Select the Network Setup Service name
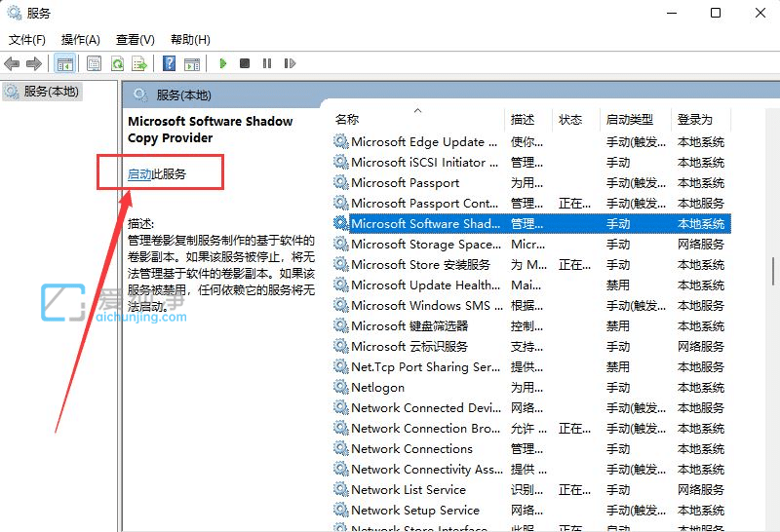The height and width of the screenshot is (532, 780). point(415,511)
